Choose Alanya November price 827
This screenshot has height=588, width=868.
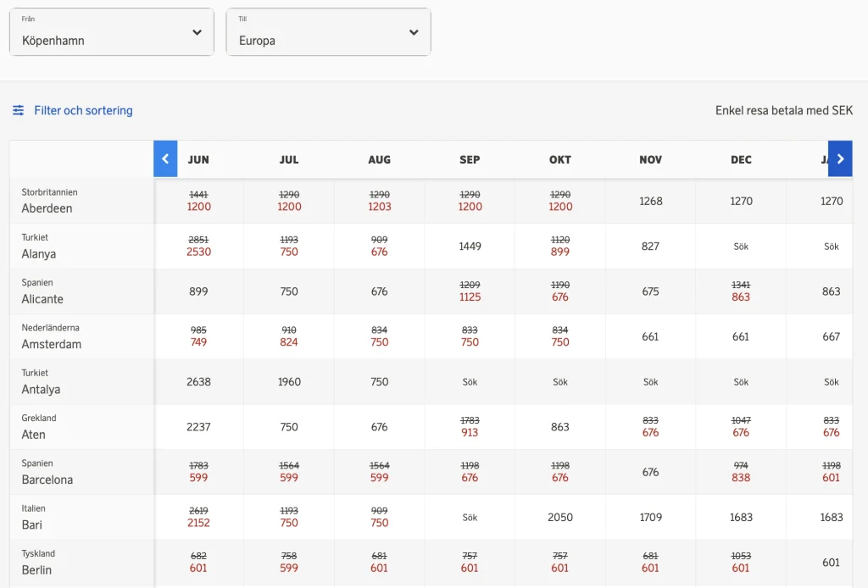tap(650, 247)
